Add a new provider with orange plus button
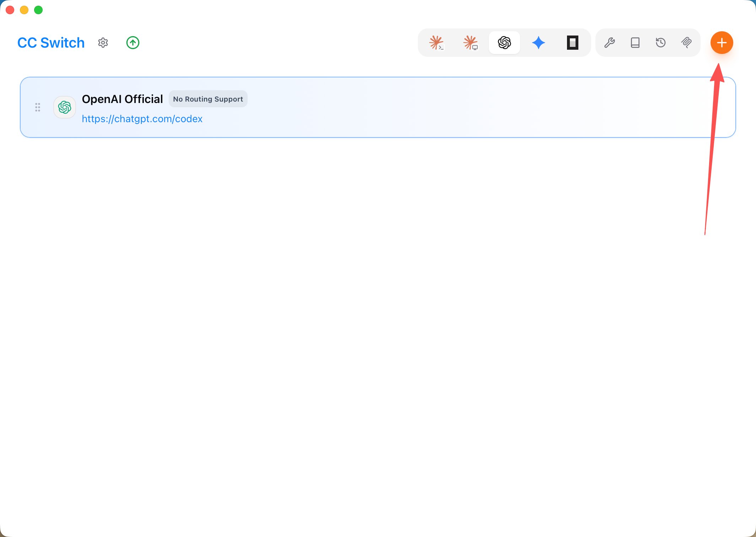The height and width of the screenshot is (537, 756). coord(722,43)
